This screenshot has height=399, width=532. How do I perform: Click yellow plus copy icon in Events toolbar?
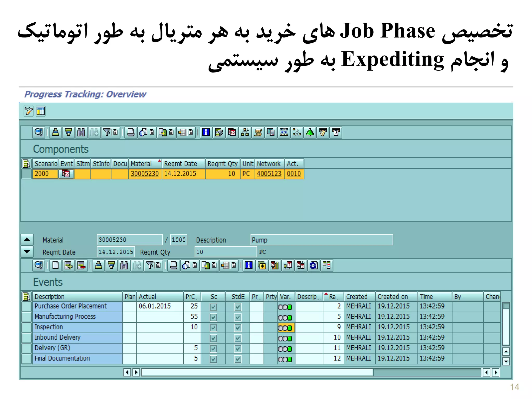coord(262,265)
